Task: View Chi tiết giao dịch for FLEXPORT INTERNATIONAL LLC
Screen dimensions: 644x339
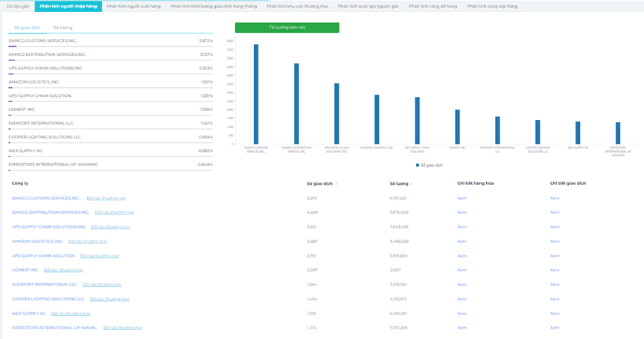Action: [555, 285]
